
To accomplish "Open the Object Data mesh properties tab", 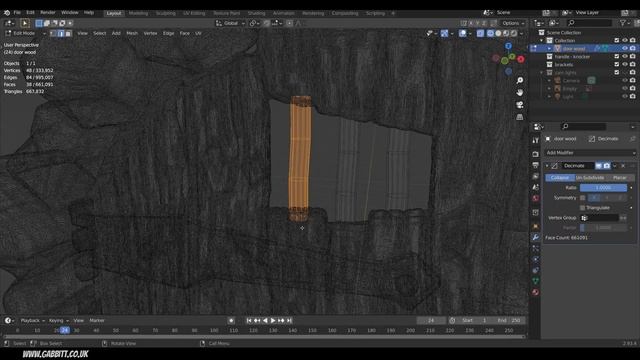I will [536, 281].
